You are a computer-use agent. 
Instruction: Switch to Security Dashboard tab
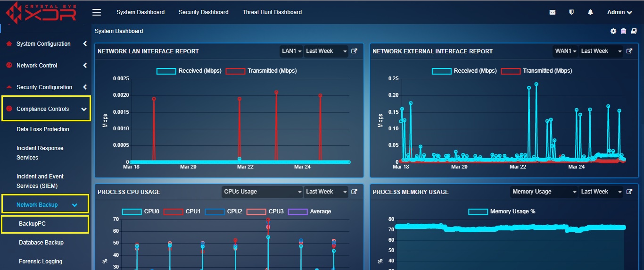tap(204, 12)
